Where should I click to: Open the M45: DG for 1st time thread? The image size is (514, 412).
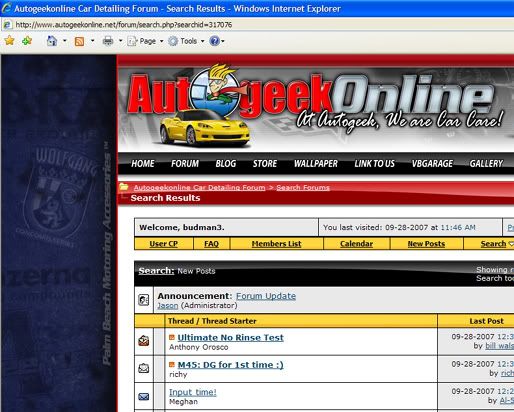click(x=230, y=365)
